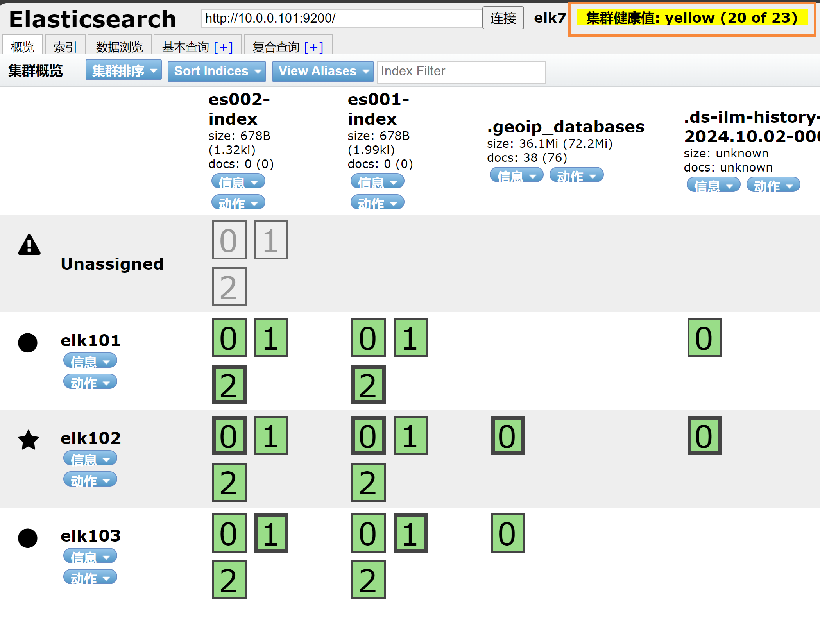The image size is (820, 644).
Task: Click the elk101 node circle icon
Action: pyautogui.click(x=28, y=343)
